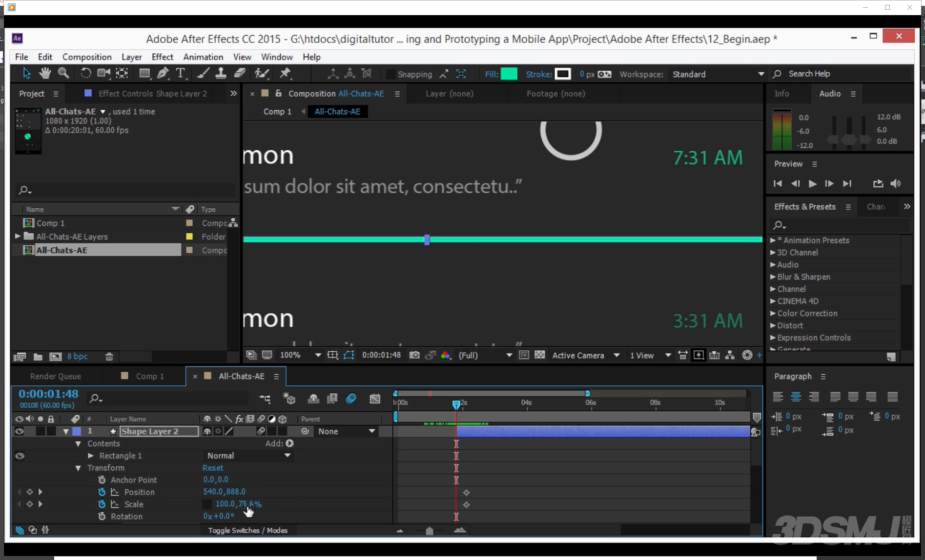Switch to the Comp 1 timeline tab
Image resolution: width=925 pixels, height=560 pixels.
point(150,376)
